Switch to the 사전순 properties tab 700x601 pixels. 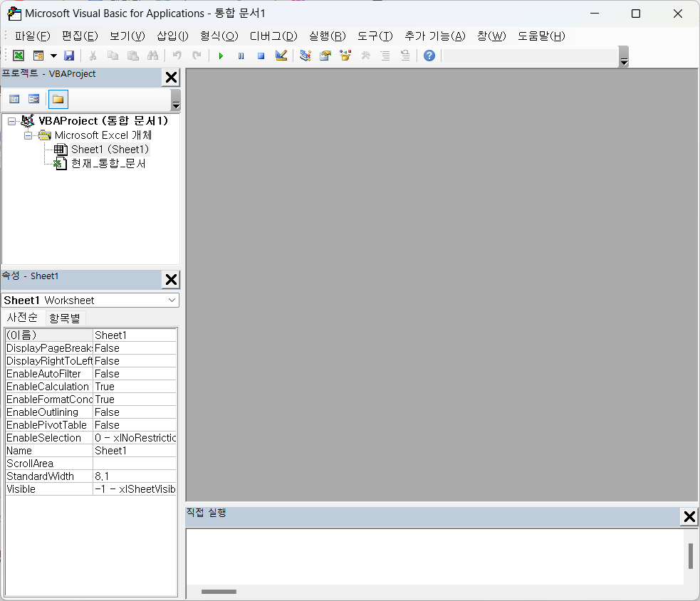click(22, 318)
